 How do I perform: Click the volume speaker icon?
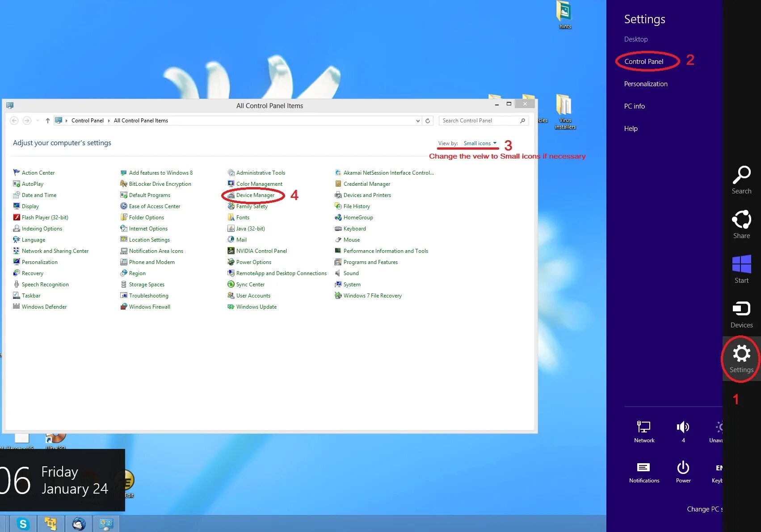683,427
